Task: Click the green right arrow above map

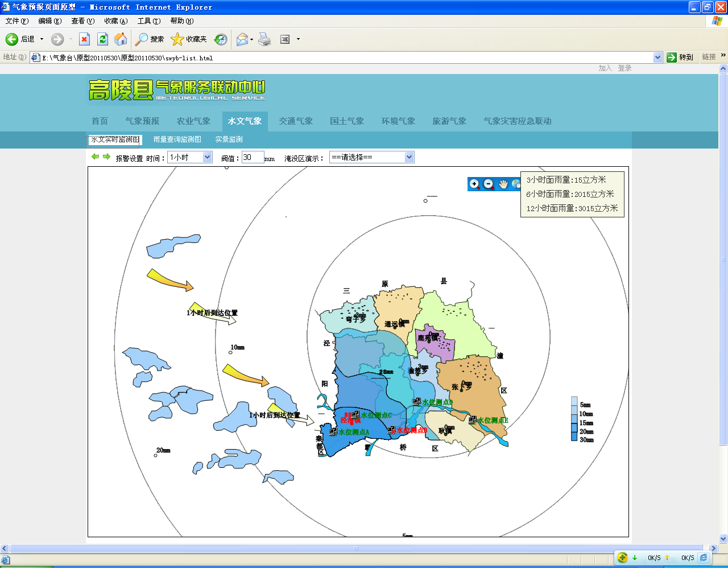Action: click(x=106, y=157)
